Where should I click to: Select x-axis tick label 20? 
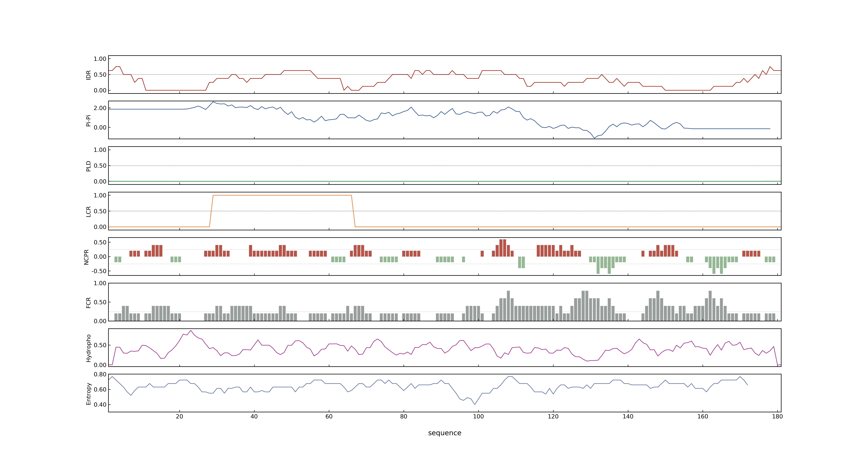click(x=179, y=416)
